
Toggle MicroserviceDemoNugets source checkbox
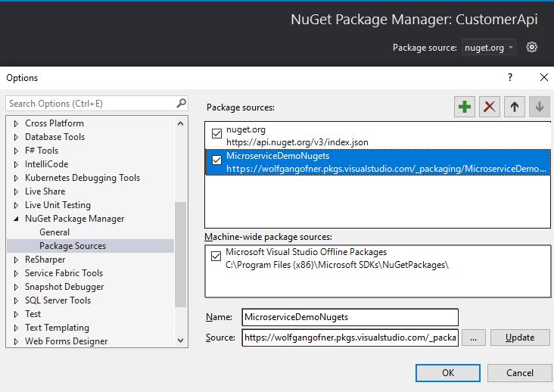216,160
